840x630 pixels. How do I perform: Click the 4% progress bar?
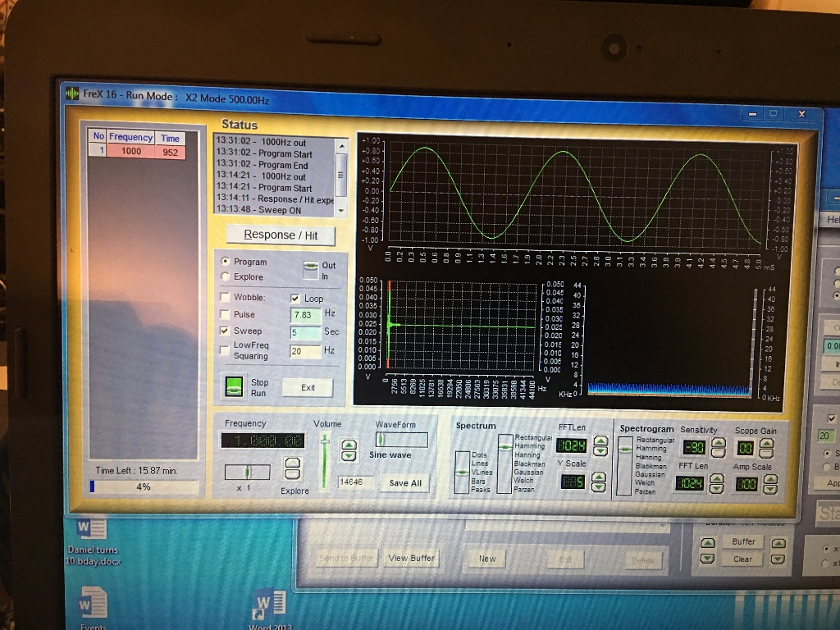pyautogui.click(x=144, y=486)
